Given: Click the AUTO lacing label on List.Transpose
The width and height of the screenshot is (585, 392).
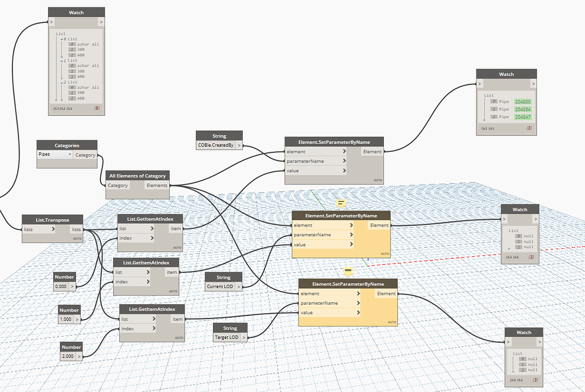Looking at the screenshot, I should click(x=77, y=239).
